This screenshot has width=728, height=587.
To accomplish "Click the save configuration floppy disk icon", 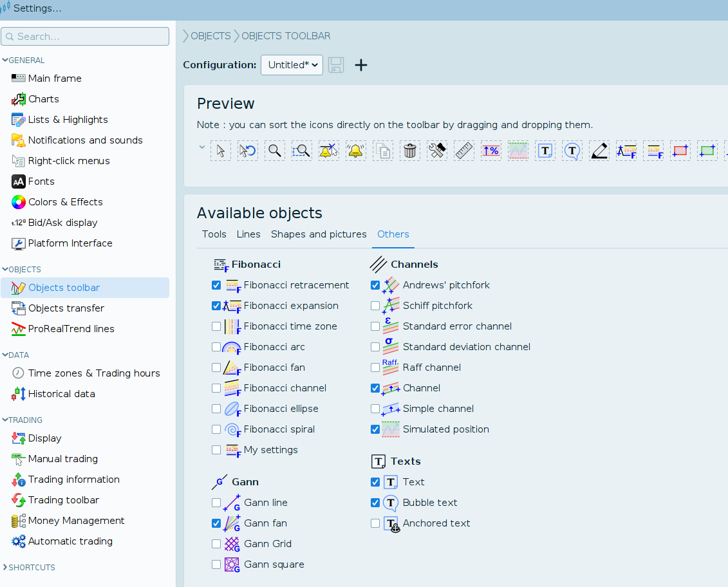I will coord(336,65).
